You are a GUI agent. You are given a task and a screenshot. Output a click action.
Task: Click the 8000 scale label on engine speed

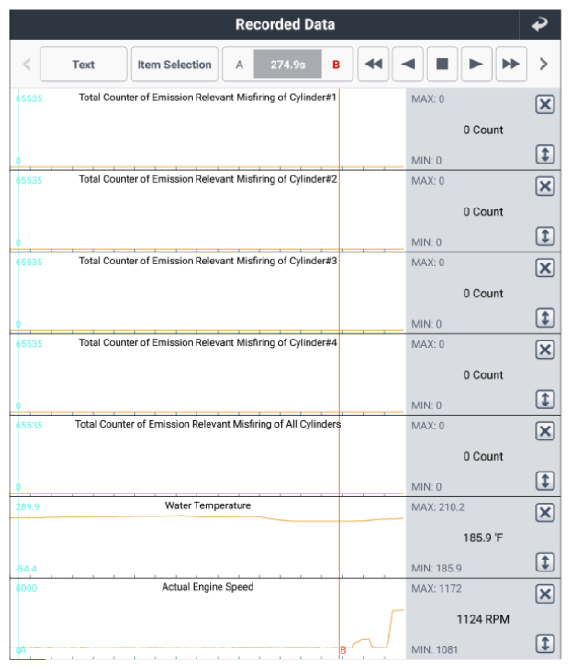[x=26, y=588]
